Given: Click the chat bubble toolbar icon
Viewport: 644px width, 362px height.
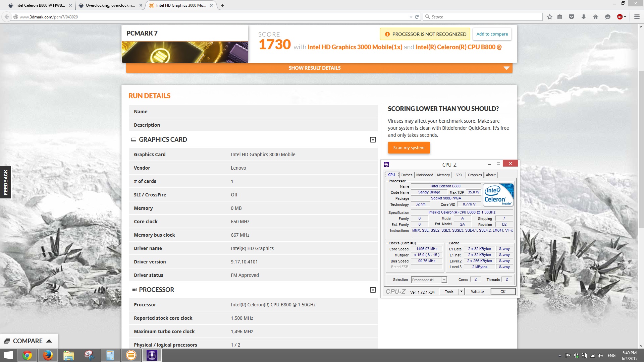Looking at the screenshot, I should pos(607,17).
